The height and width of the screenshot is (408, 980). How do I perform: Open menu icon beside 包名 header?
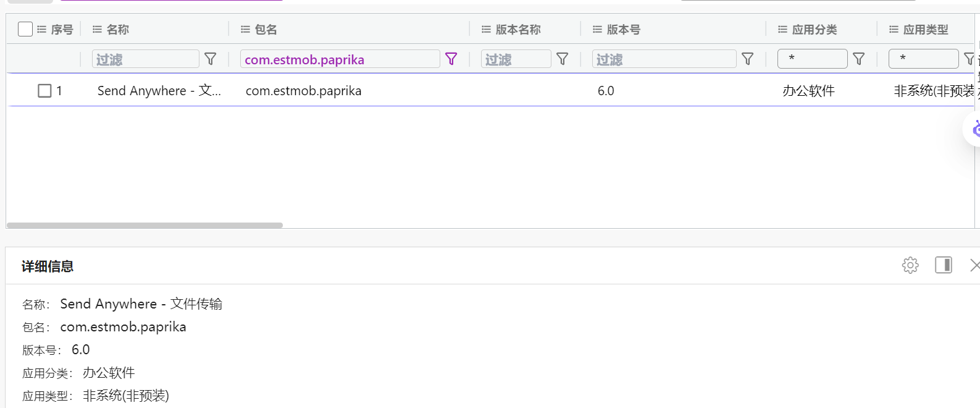tap(245, 29)
